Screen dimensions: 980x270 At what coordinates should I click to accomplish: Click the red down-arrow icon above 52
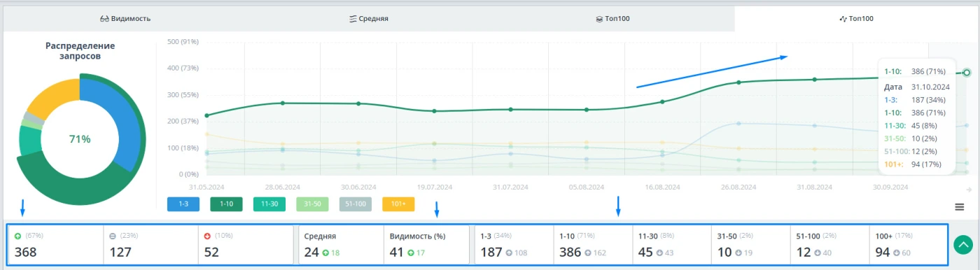coord(208,236)
